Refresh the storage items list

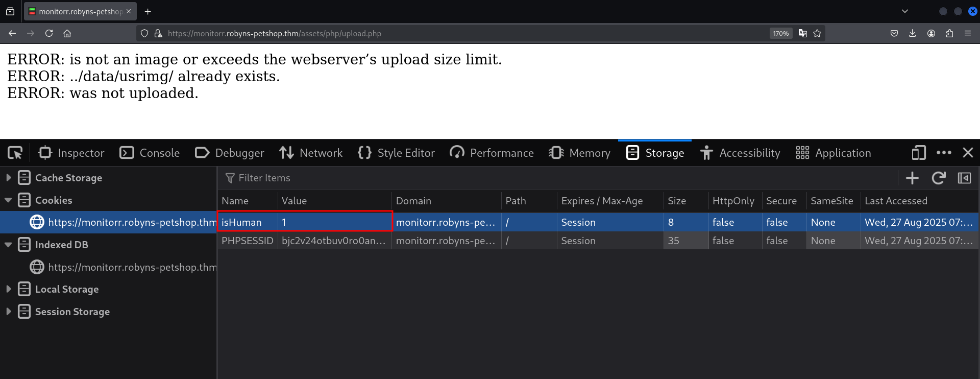tap(938, 178)
